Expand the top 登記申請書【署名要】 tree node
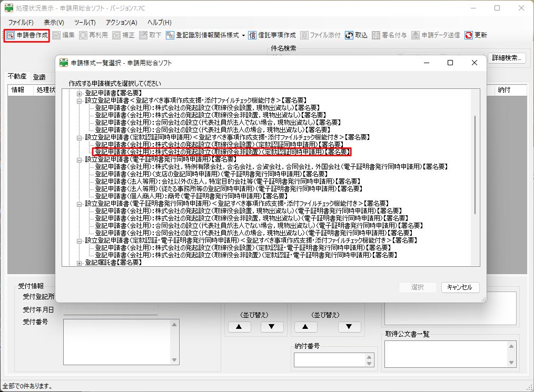Viewport: 534px width, 392px height. point(80,93)
